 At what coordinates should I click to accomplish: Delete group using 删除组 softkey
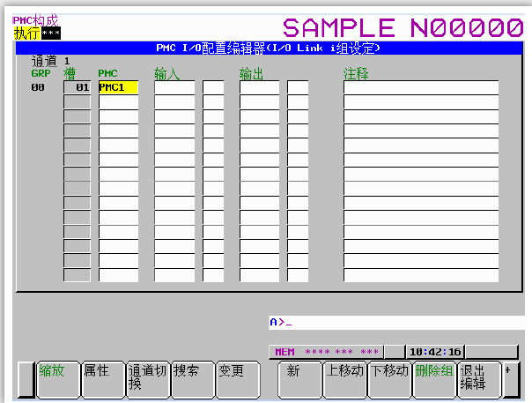(x=434, y=377)
